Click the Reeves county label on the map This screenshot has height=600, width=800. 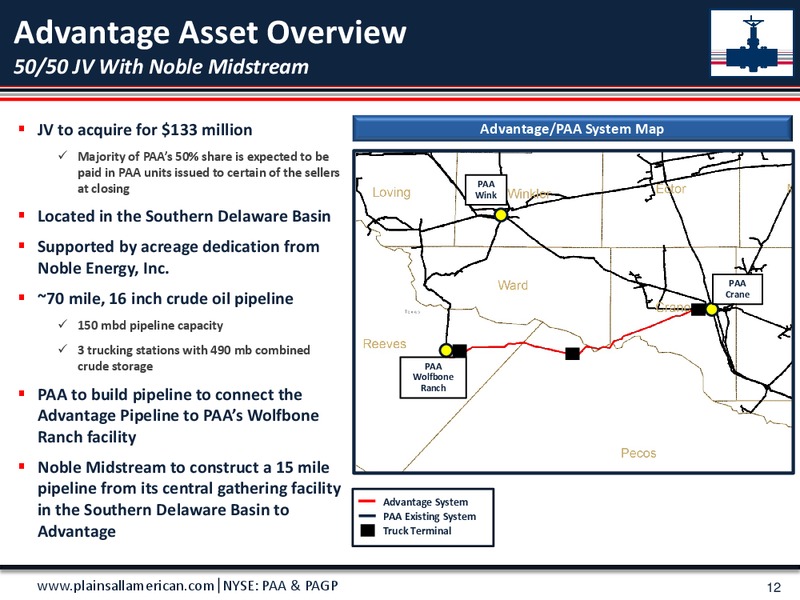tap(385, 344)
